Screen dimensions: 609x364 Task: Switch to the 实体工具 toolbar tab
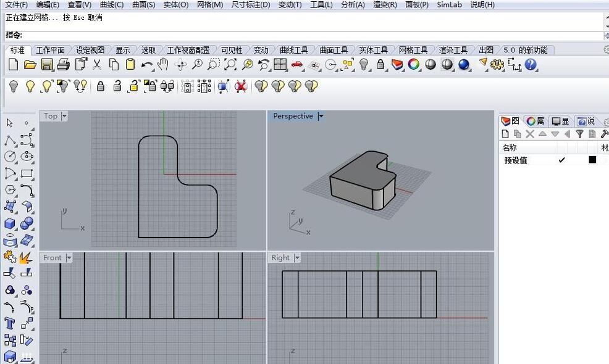pyautogui.click(x=374, y=50)
